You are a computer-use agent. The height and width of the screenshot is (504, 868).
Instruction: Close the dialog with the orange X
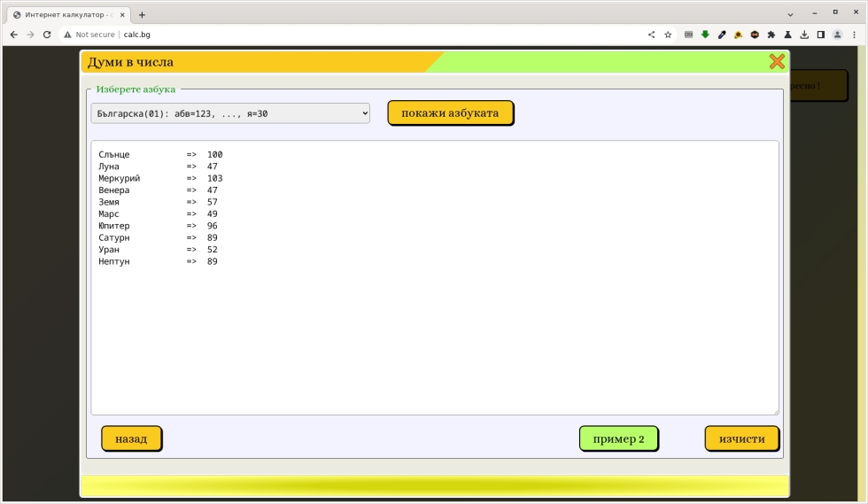(x=777, y=61)
